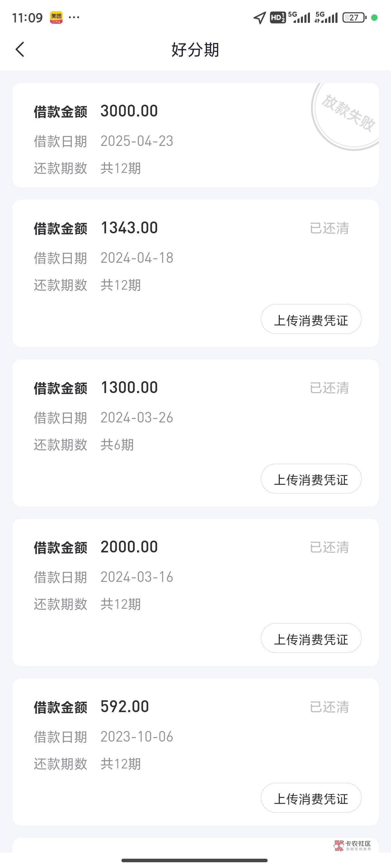Upload consumption voucher for 1343.00 loan

pyautogui.click(x=311, y=319)
